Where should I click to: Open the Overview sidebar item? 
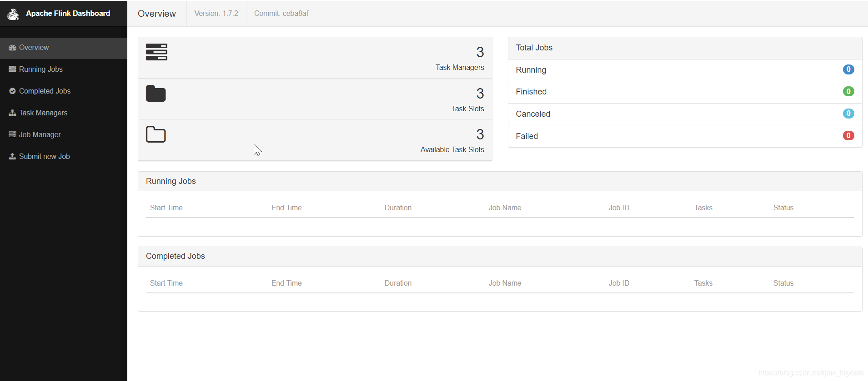click(64, 48)
